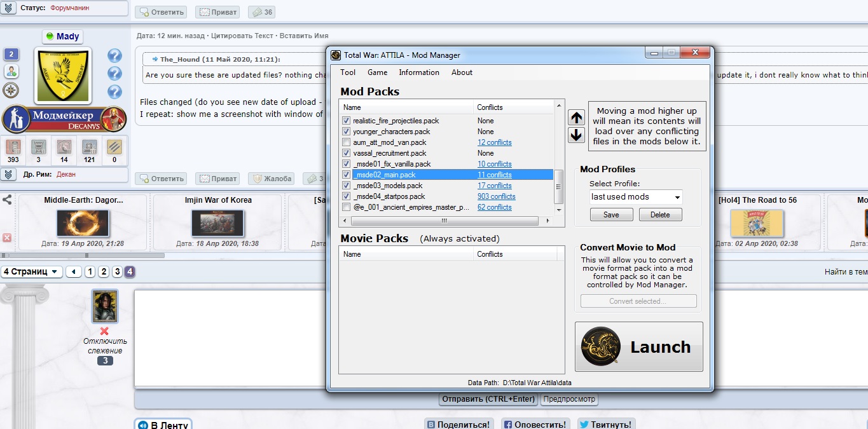Image resolution: width=868 pixels, height=429 pixels.
Task: Click the horizontal scrollbar of mod list
Action: pos(444,221)
